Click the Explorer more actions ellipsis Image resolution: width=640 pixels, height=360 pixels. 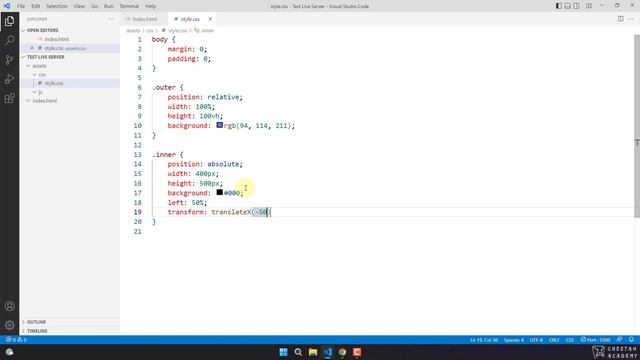[111, 19]
